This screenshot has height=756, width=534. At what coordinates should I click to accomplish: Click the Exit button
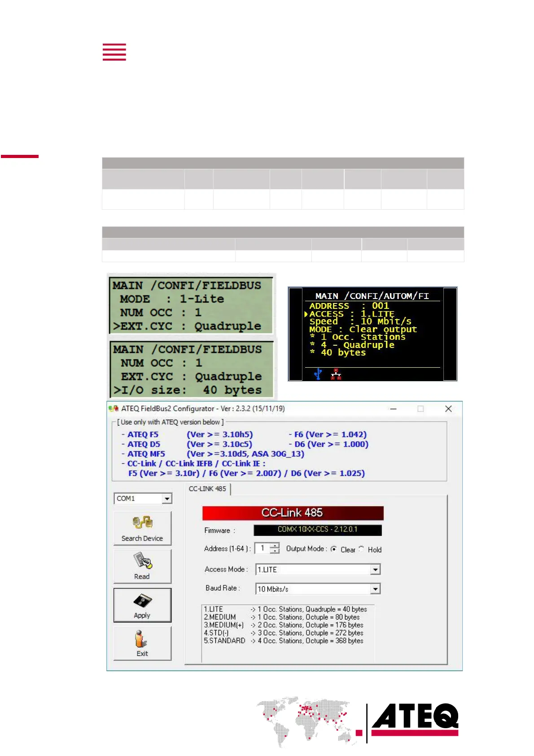[142, 643]
